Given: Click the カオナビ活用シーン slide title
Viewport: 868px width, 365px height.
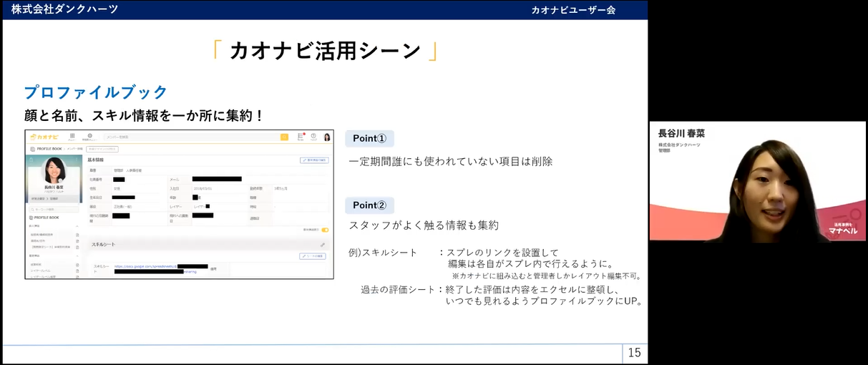Looking at the screenshot, I should tap(325, 50).
